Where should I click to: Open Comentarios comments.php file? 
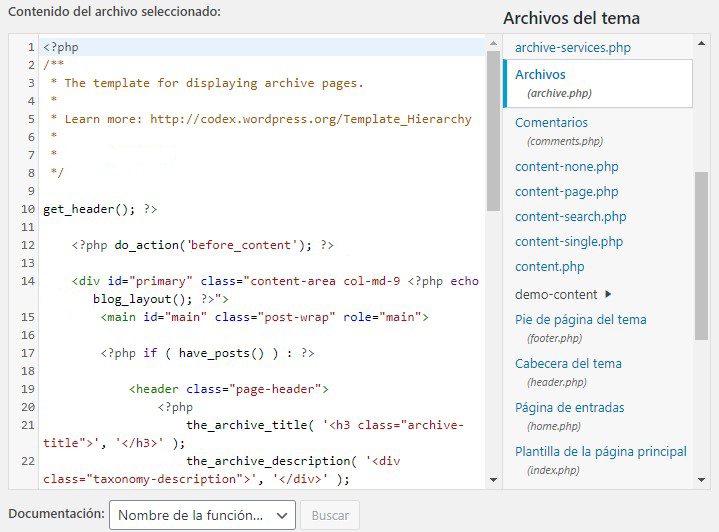(551, 123)
